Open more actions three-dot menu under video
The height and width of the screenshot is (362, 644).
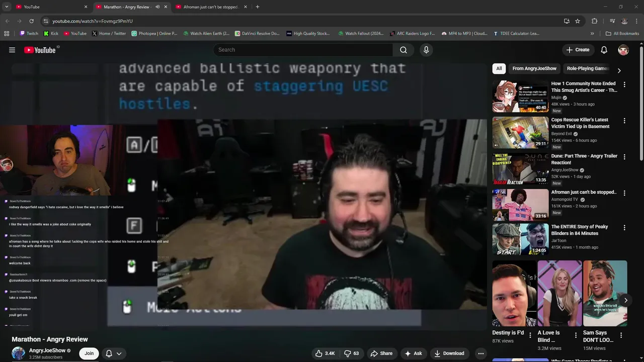click(481, 353)
